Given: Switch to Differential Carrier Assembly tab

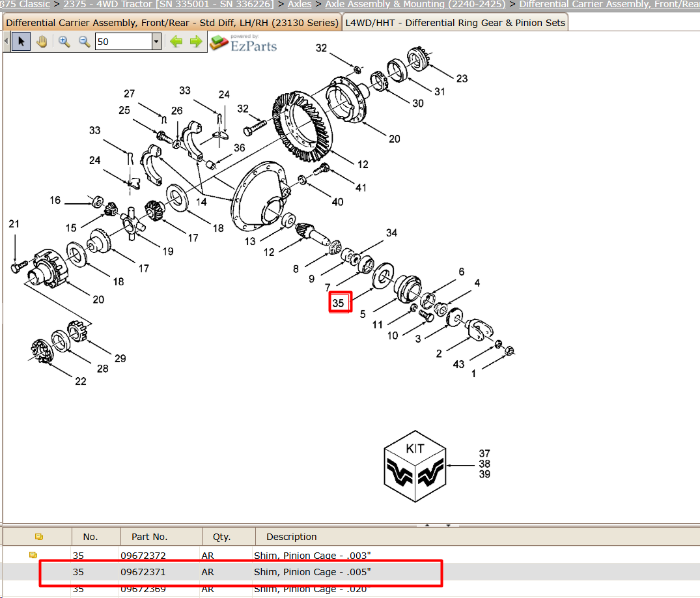Looking at the screenshot, I should [x=172, y=23].
